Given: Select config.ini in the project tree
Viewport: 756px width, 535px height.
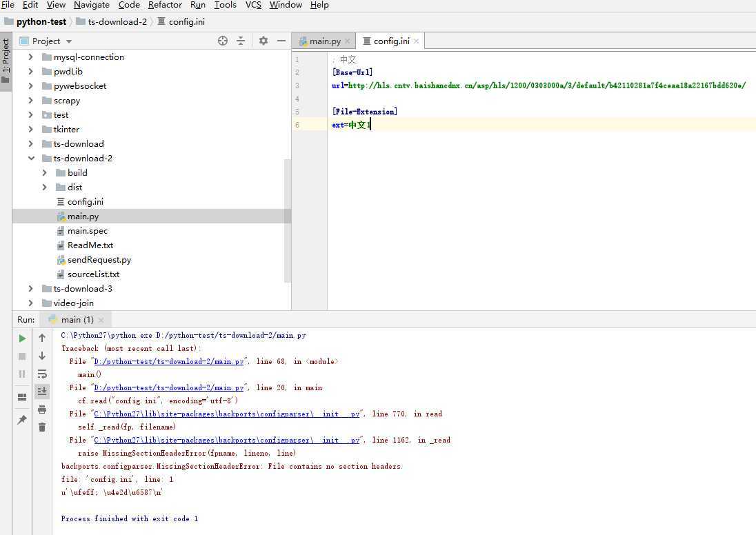Looking at the screenshot, I should tap(85, 201).
